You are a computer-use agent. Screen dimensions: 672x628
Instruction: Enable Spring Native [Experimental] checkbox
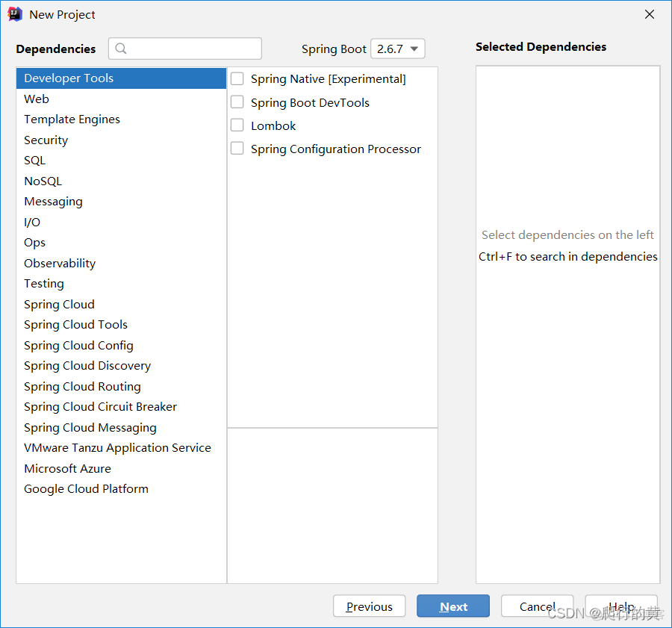(237, 78)
